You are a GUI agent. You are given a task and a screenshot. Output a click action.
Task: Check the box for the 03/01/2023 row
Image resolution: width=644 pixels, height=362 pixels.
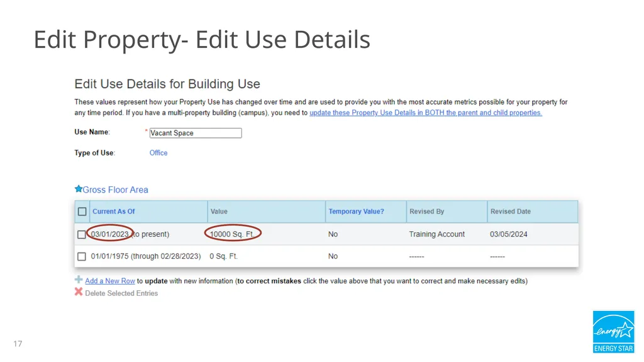[82, 234]
